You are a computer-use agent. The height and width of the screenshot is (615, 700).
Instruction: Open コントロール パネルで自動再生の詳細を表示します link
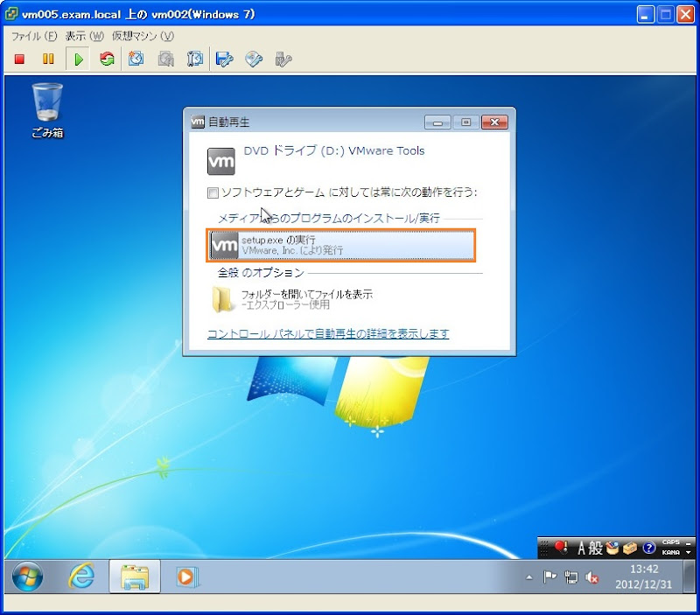point(328,333)
